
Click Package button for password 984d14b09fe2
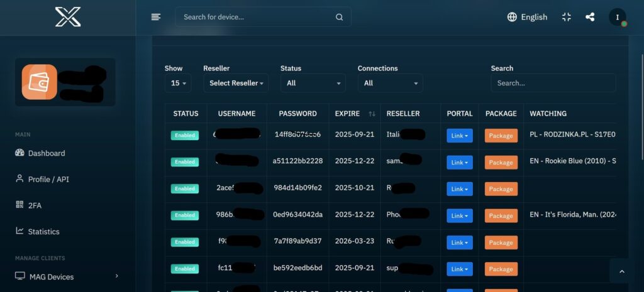click(x=501, y=189)
